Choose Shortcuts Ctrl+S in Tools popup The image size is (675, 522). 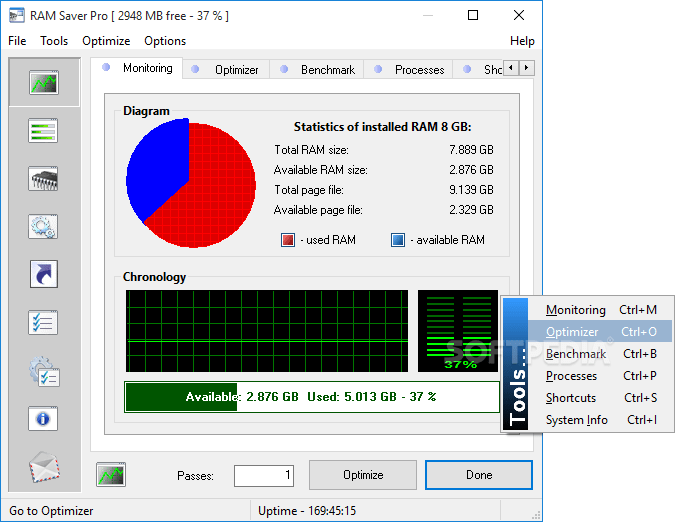pos(601,398)
